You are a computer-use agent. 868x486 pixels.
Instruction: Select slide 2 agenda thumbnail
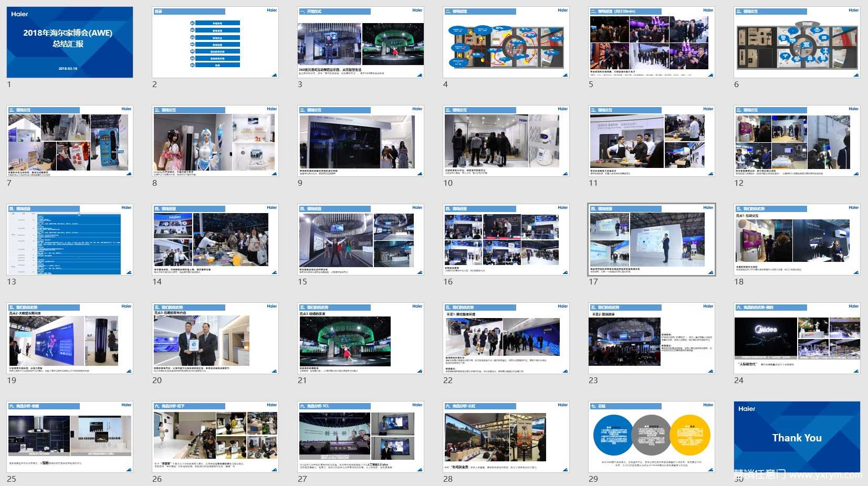tap(215, 43)
